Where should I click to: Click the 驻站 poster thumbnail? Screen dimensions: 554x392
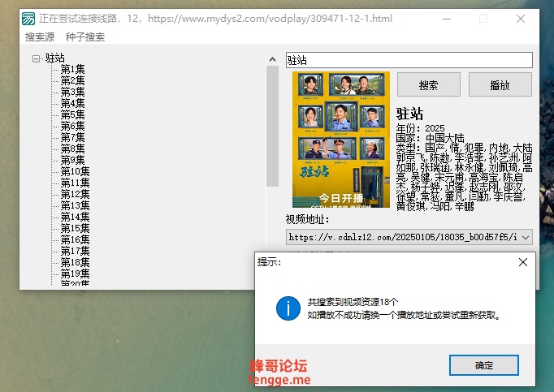pos(341,140)
